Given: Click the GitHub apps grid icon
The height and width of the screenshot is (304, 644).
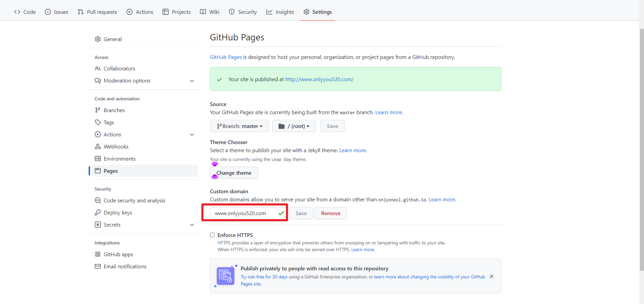Looking at the screenshot, I should (98, 254).
